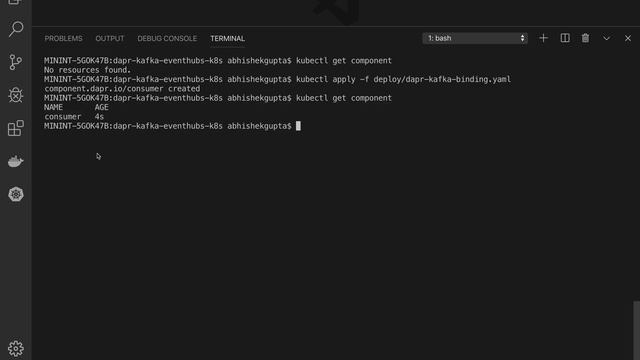Click the 'consumer' row name
Viewport: 640px width, 360px height.
point(62,117)
